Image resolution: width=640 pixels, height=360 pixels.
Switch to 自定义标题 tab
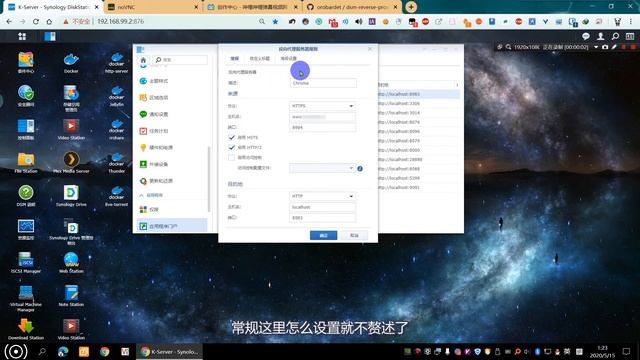pyautogui.click(x=260, y=59)
